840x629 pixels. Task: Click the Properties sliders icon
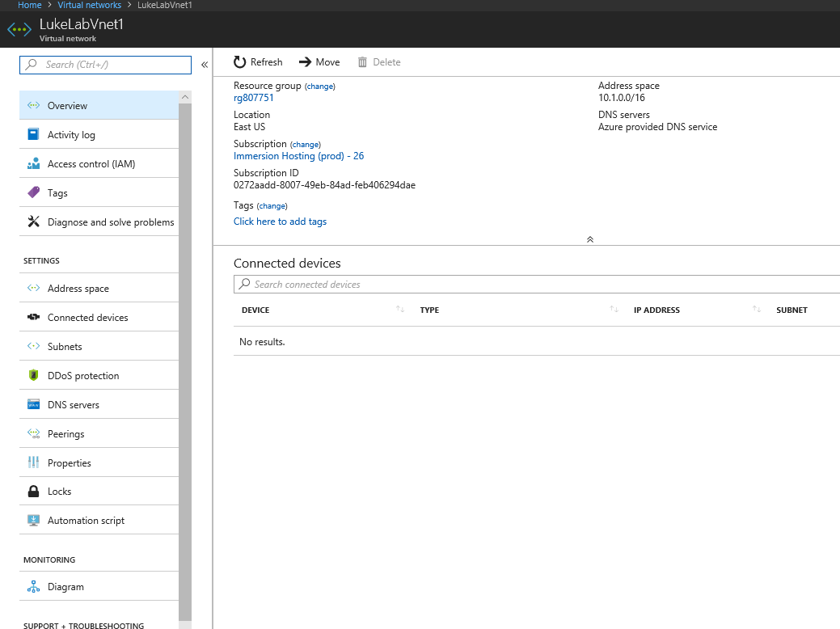[x=33, y=462]
